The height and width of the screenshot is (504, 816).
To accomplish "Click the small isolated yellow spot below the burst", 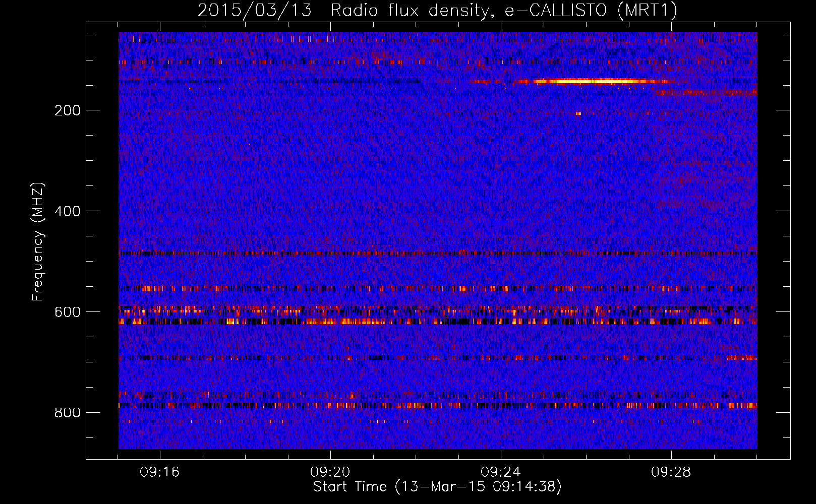I will click(x=578, y=114).
